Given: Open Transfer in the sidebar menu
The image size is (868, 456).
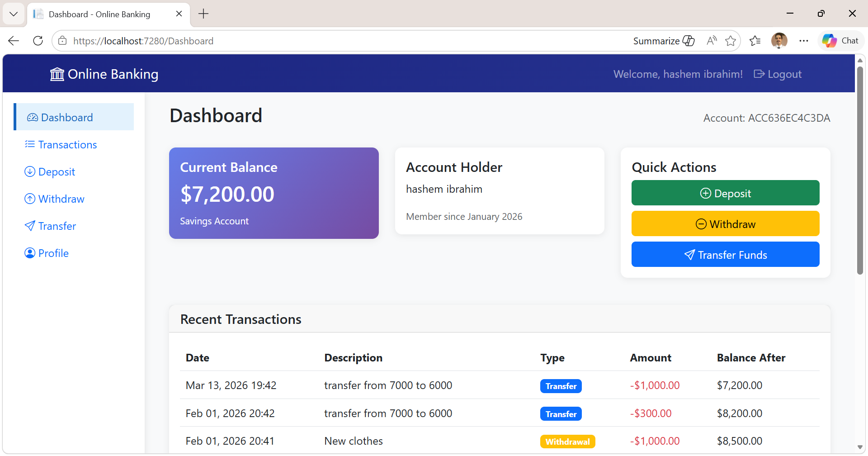Looking at the screenshot, I should click(74, 226).
